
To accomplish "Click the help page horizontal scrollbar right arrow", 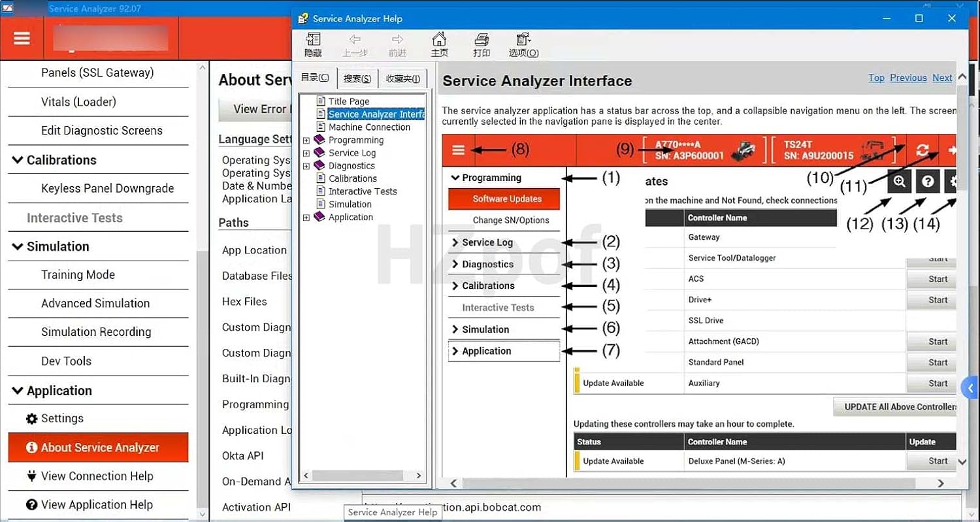I will coord(941,483).
